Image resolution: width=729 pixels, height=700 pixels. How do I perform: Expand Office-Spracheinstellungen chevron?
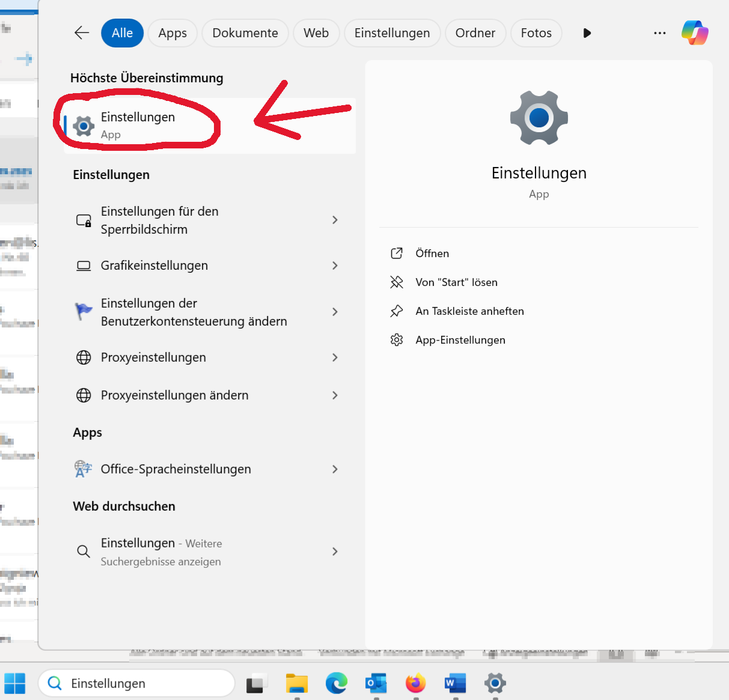pos(335,469)
